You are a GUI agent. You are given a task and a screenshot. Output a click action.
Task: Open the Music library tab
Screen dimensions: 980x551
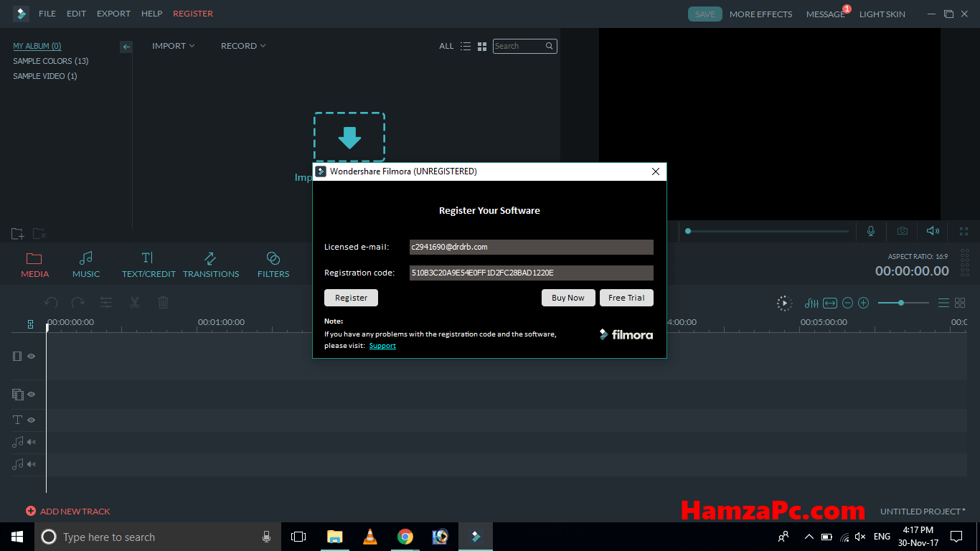pos(86,265)
